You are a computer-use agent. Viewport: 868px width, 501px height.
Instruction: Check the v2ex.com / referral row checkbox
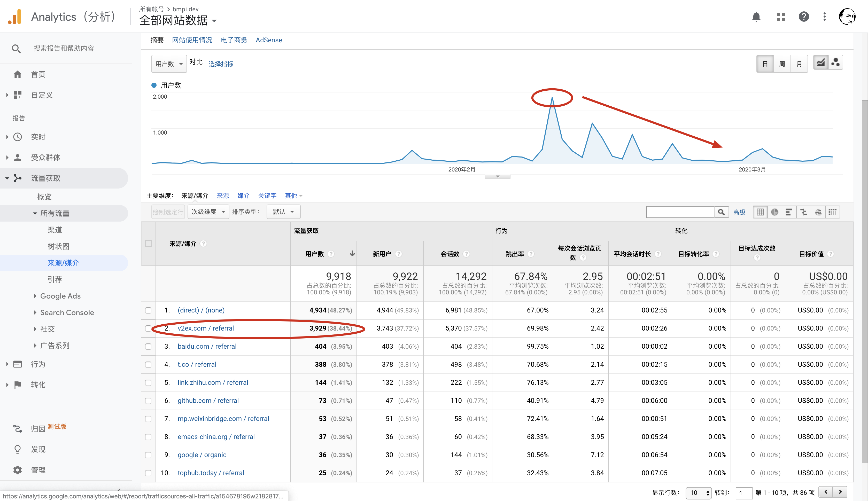tap(148, 328)
